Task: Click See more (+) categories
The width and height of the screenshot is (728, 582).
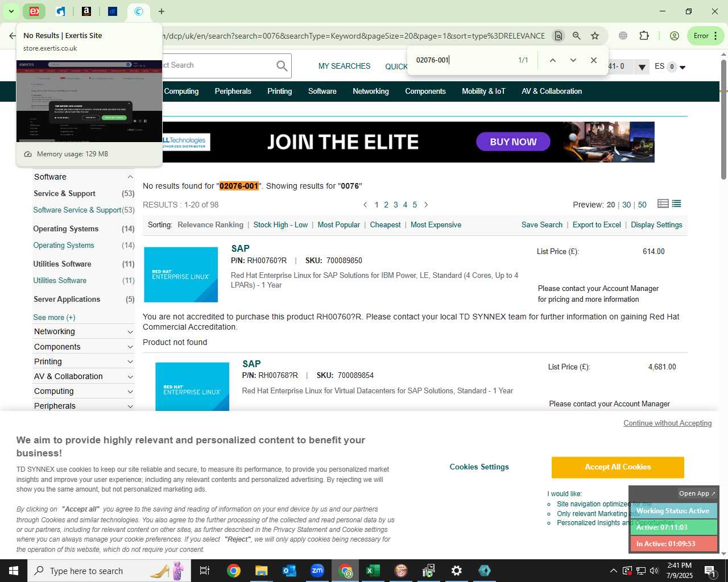Action: (54, 317)
